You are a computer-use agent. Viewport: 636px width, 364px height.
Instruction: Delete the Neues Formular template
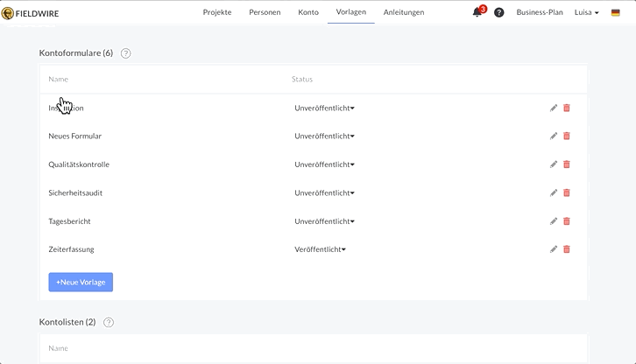pos(567,136)
